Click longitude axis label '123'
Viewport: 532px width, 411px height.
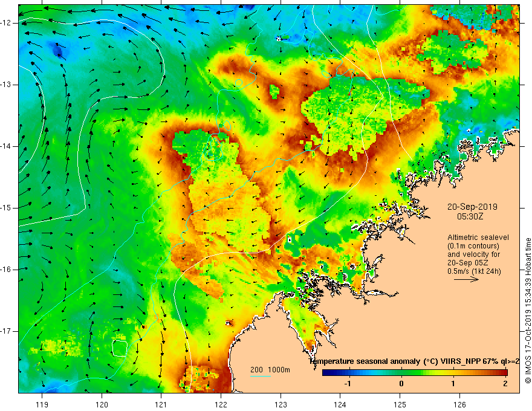[x=281, y=404]
